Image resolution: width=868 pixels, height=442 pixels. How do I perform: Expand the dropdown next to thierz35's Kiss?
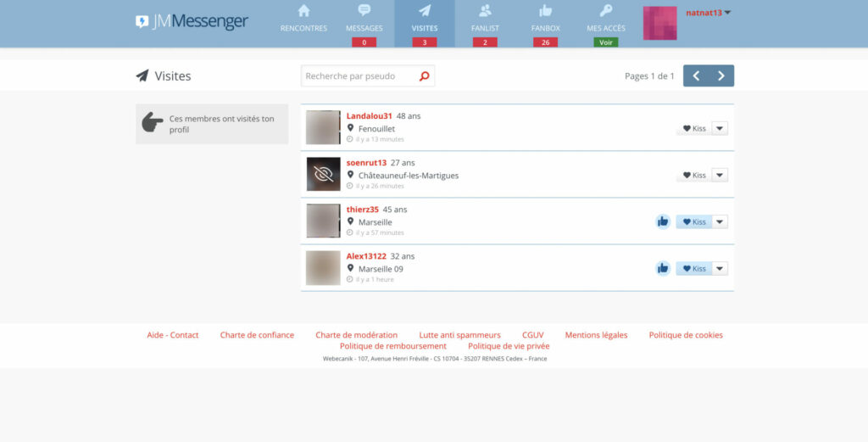(x=720, y=221)
